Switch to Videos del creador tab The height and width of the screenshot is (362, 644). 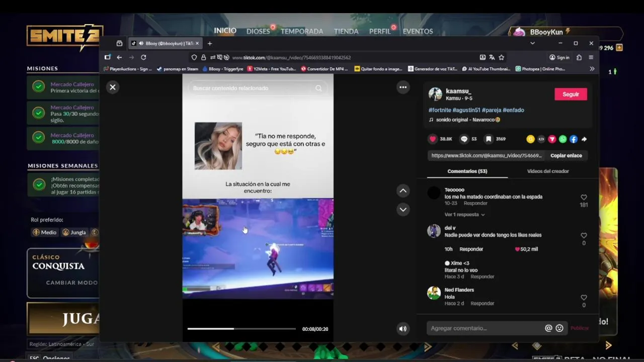[x=548, y=171]
